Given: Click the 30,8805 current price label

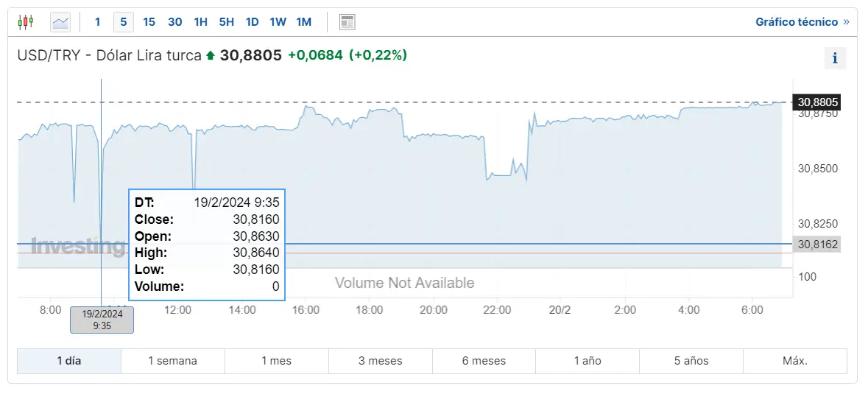Looking at the screenshot, I should point(816,102).
